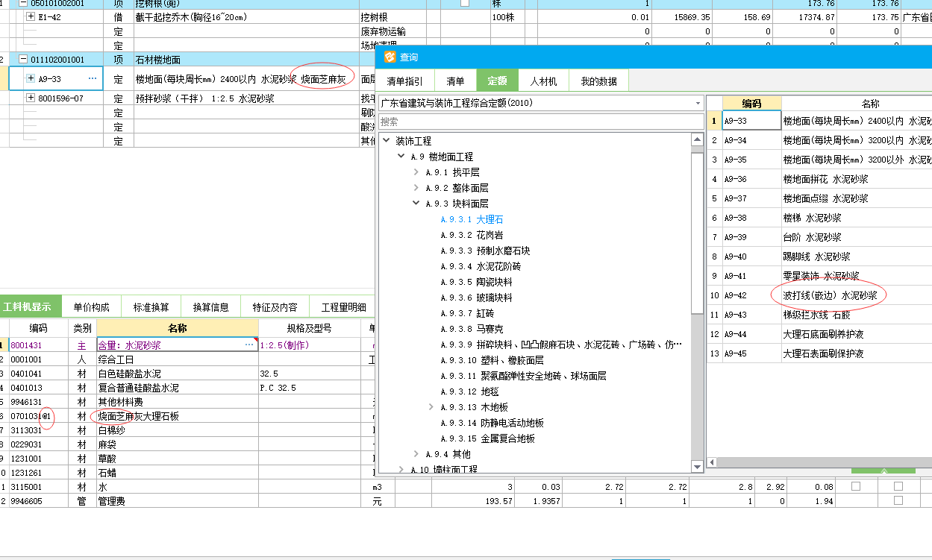Click the 预拌砂浆（干拌） 1:2.5 水泥砂浆 cell
The height and width of the screenshot is (560, 932).
[x=246, y=98]
